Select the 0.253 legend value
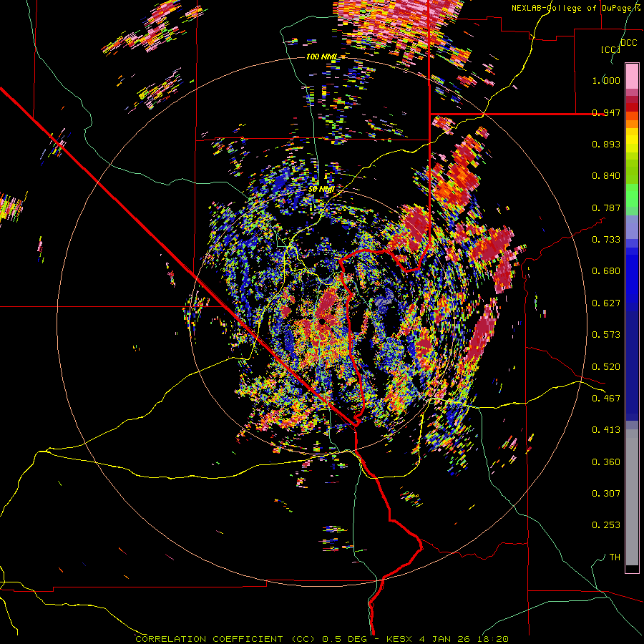This screenshot has height=644, width=644. [x=606, y=525]
